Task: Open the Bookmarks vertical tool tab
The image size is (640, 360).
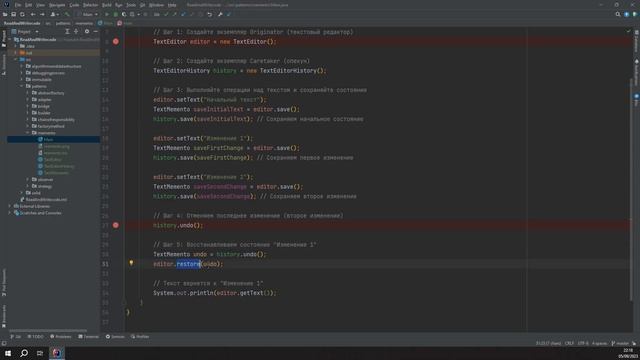Action: click(4, 317)
